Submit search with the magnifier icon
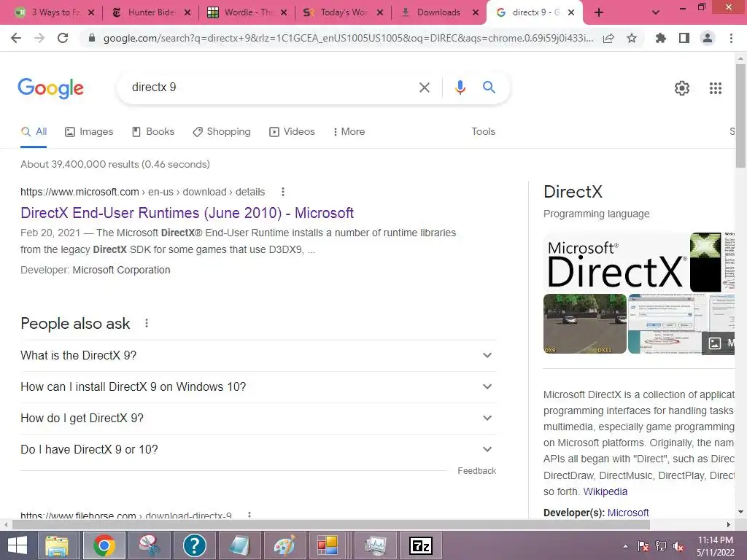Viewport: 747px width, 560px height. (489, 87)
